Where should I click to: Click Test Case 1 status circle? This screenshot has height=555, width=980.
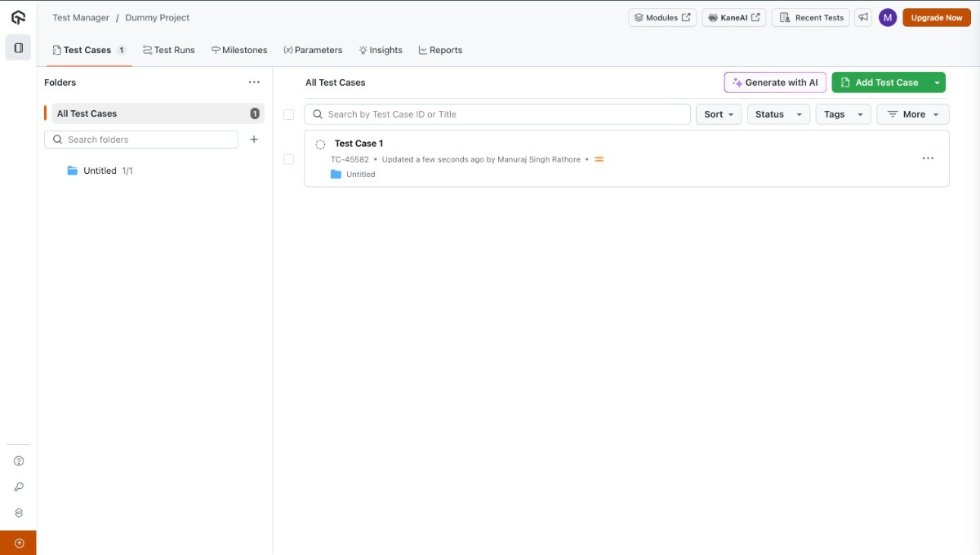point(320,144)
